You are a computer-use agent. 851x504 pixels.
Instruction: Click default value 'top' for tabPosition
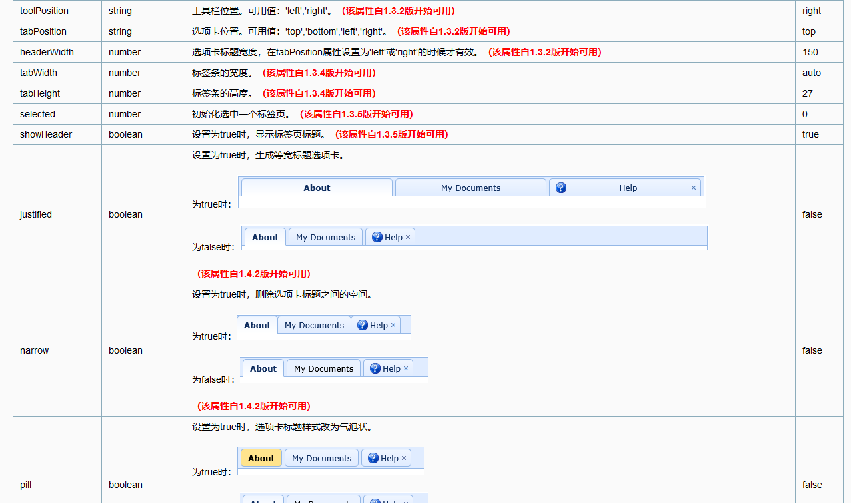(x=809, y=31)
